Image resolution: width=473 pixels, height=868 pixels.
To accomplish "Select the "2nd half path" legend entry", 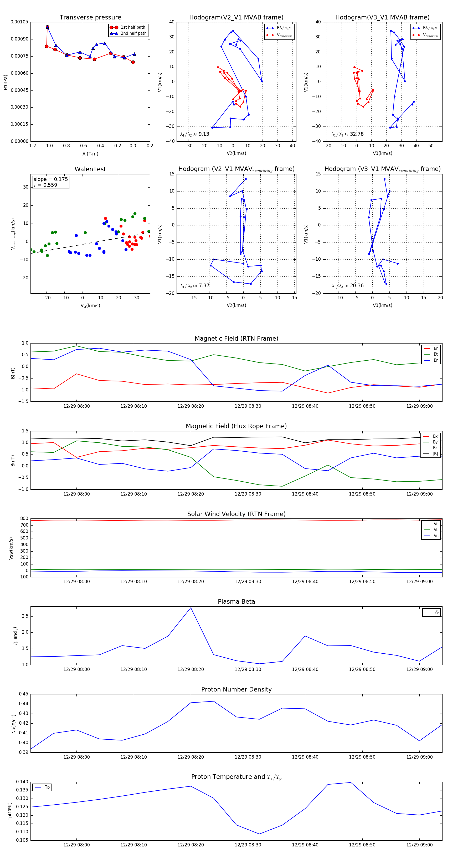I will coord(128,33).
